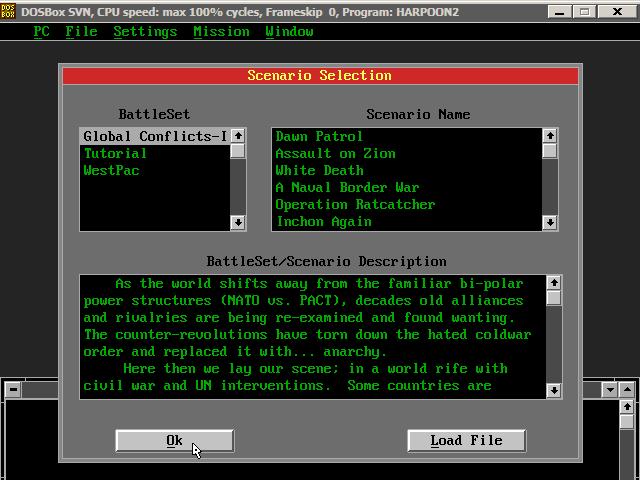Select the Tutorial battleset
The width and height of the screenshot is (640, 480).
(155, 153)
